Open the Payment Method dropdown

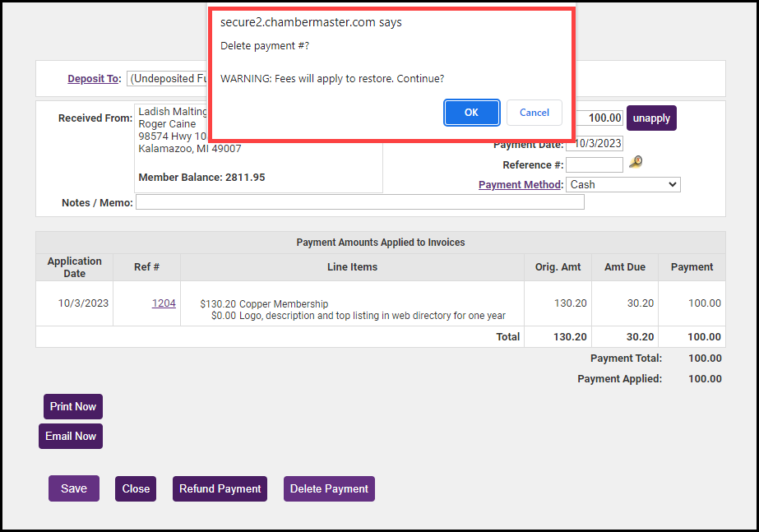(623, 185)
